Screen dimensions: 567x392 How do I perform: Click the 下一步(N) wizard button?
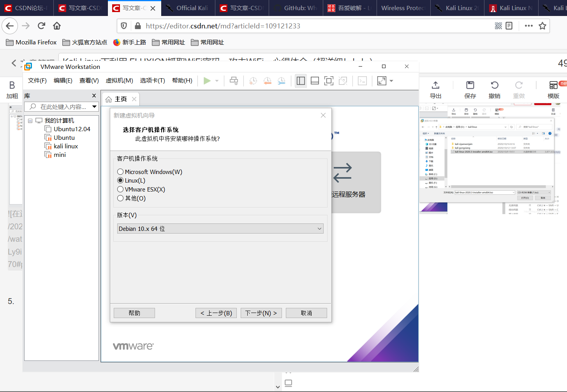click(261, 313)
